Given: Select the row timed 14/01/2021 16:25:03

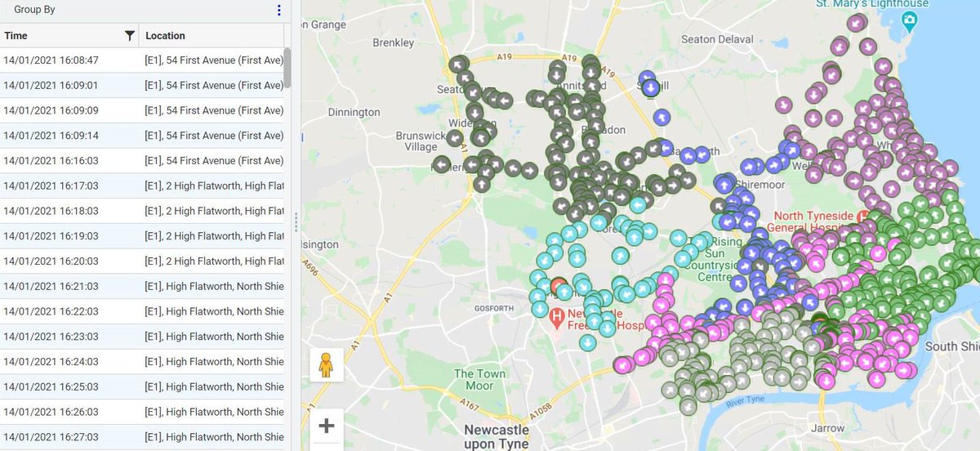Looking at the screenshot, I should point(142,386).
